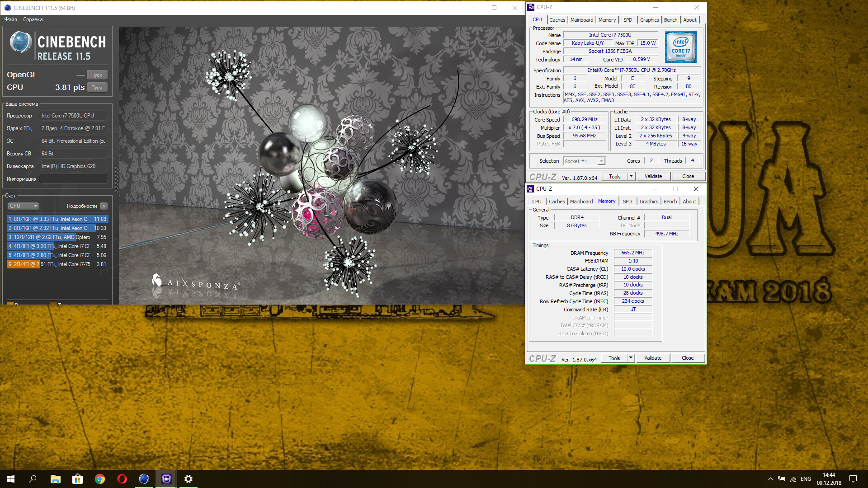
Task: Click the Intel Core i7 badge in CPU-Z
Action: point(680,47)
